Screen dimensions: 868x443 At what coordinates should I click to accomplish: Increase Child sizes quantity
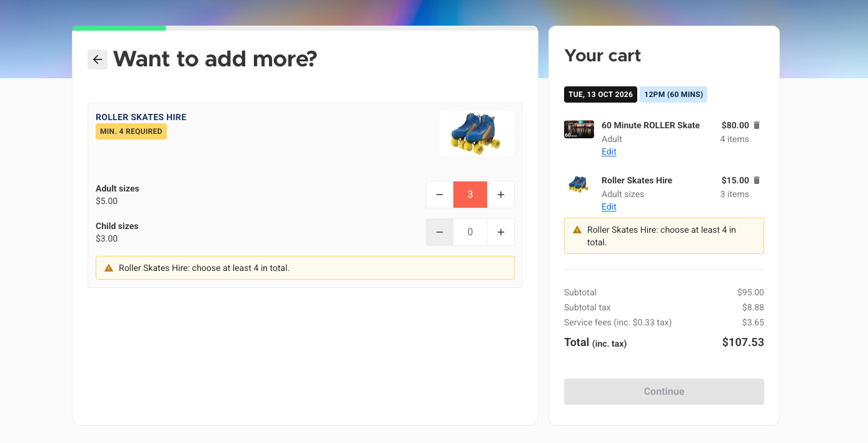point(501,232)
